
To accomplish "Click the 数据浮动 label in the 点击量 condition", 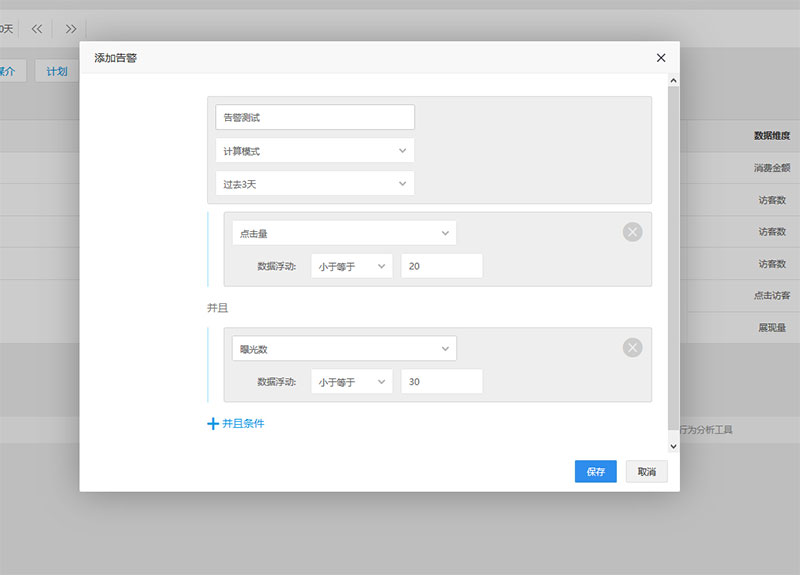I will click(277, 266).
